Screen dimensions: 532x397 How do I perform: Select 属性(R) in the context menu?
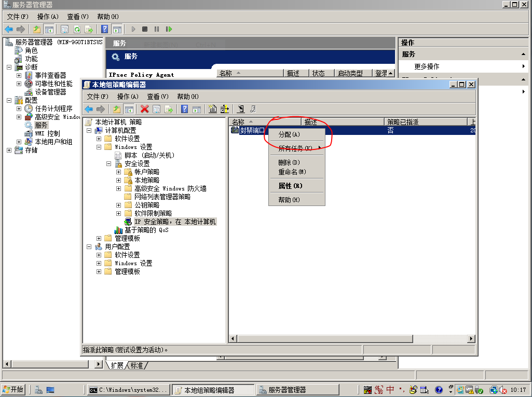tap(290, 186)
